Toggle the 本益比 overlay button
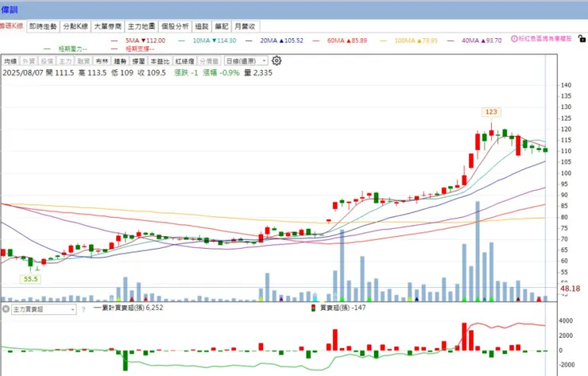 [160, 61]
